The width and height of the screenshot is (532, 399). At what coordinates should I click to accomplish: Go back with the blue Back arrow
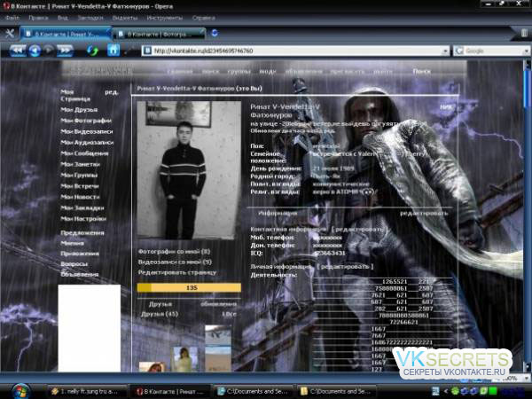(x=35, y=51)
